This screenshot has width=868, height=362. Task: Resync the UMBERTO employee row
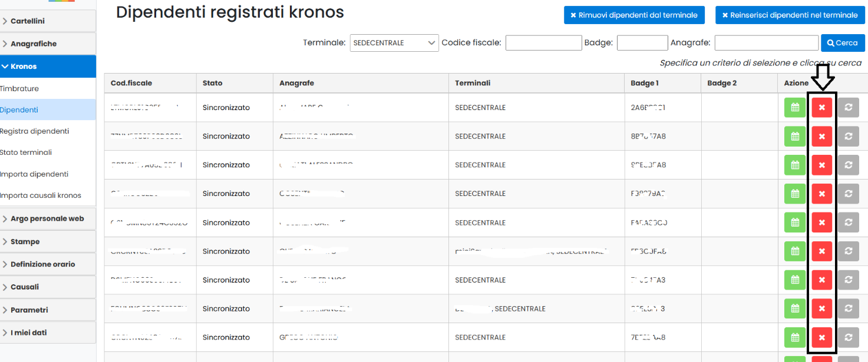848,137
